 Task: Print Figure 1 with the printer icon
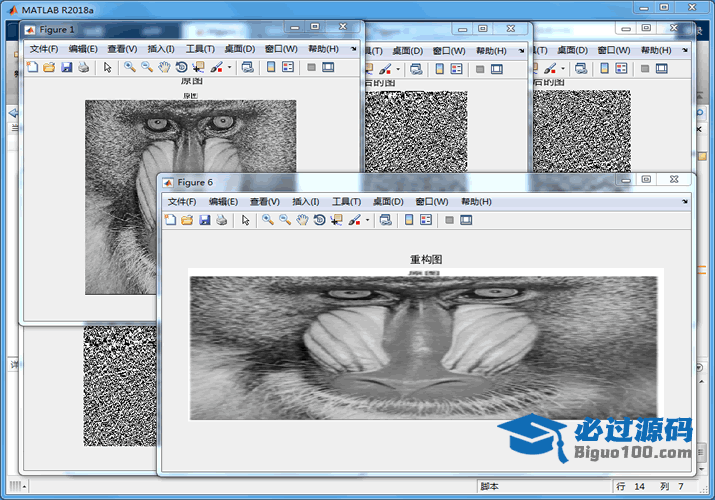[83, 67]
